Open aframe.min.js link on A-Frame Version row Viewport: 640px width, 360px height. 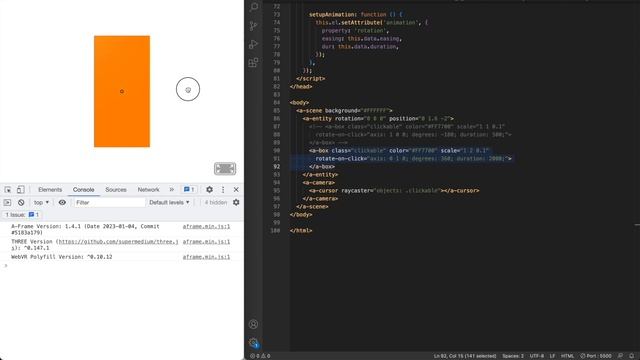tap(206, 226)
